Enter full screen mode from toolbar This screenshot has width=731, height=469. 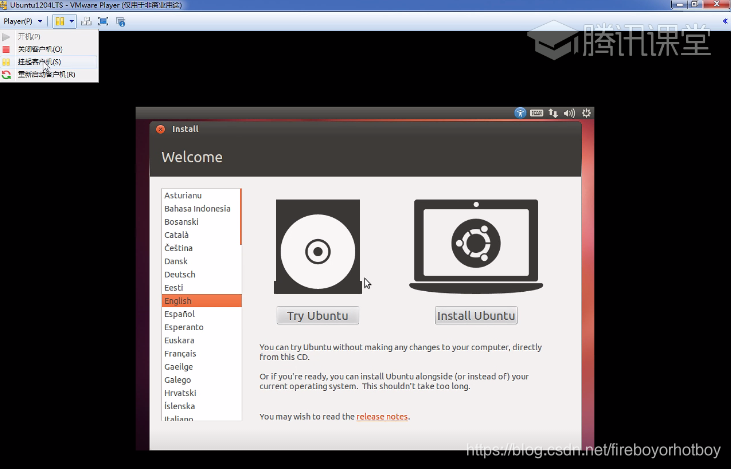103,21
